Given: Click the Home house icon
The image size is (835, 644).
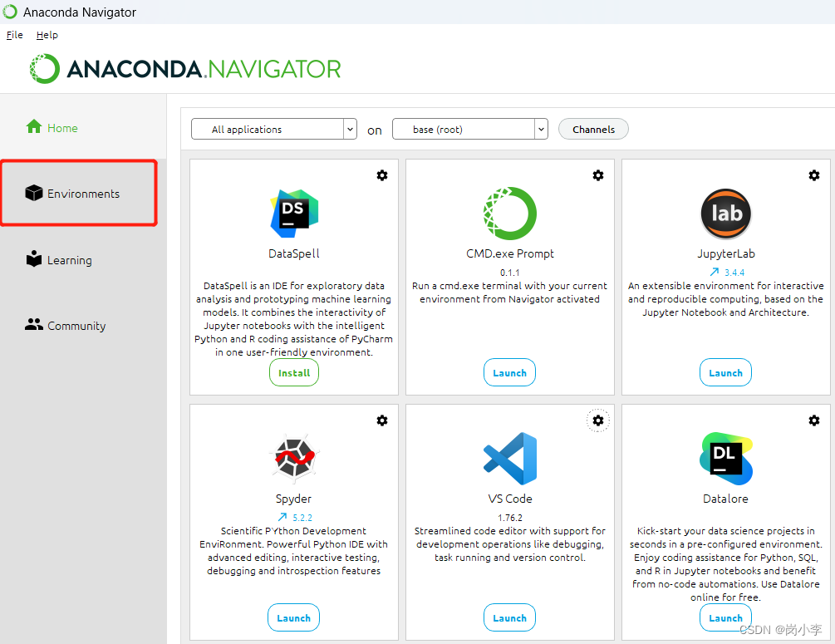Looking at the screenshot, I should pos(34,127).
